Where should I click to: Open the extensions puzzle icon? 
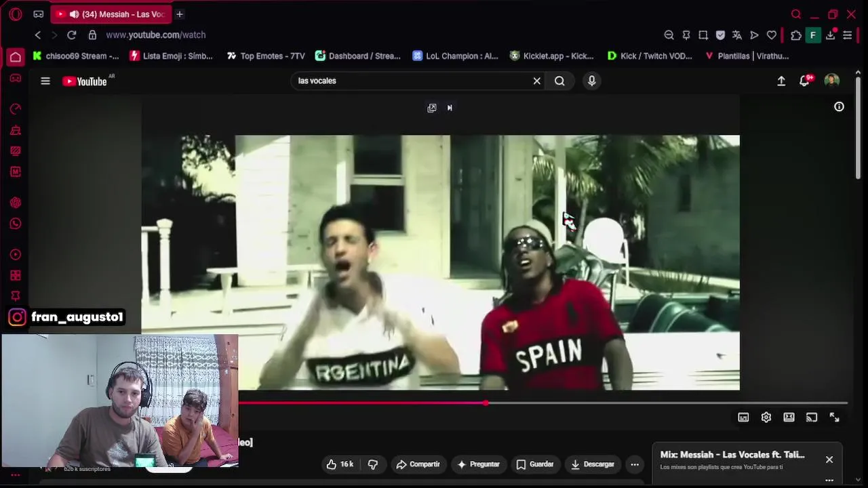tap(796, 35)
